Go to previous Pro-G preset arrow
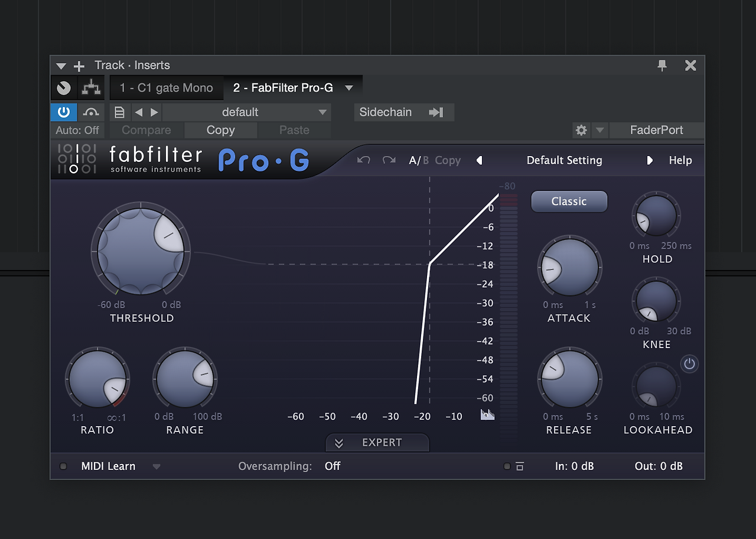 [x=479, y=160]
